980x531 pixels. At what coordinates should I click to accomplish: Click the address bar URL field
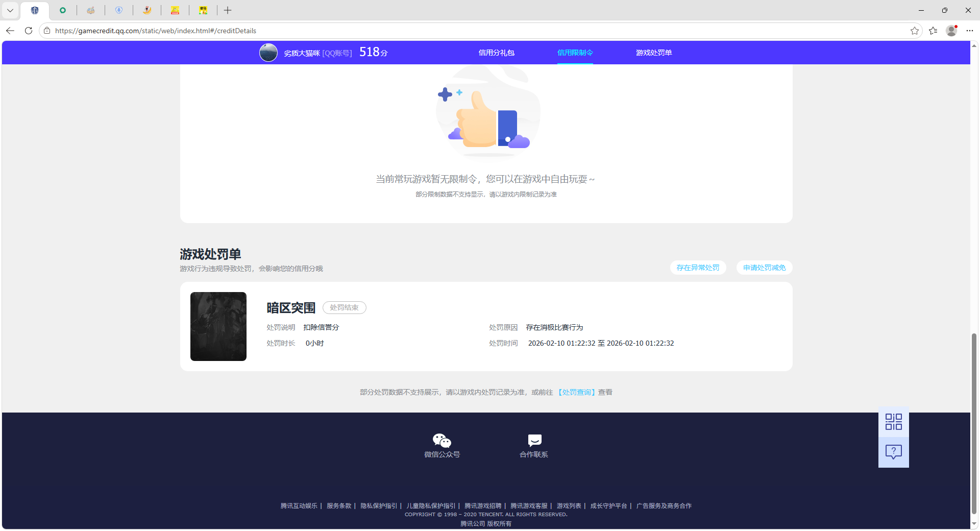click(x=480, y=31)
